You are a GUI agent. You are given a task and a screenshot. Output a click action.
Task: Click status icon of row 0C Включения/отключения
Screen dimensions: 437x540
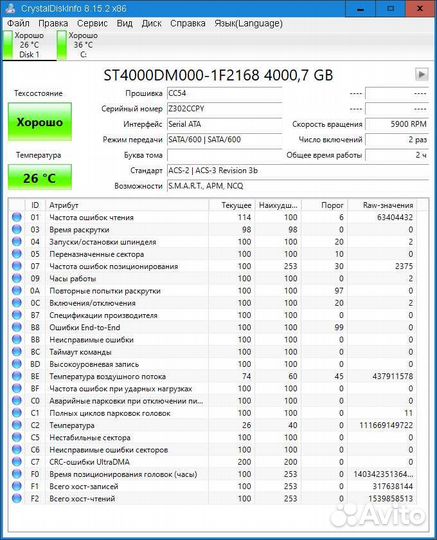17,303
